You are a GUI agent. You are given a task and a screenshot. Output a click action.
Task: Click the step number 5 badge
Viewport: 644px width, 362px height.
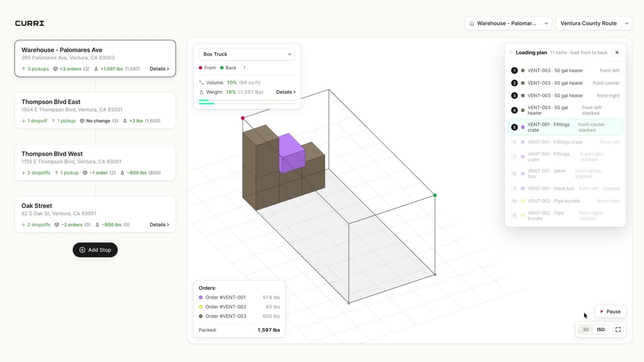coord(514,127)
